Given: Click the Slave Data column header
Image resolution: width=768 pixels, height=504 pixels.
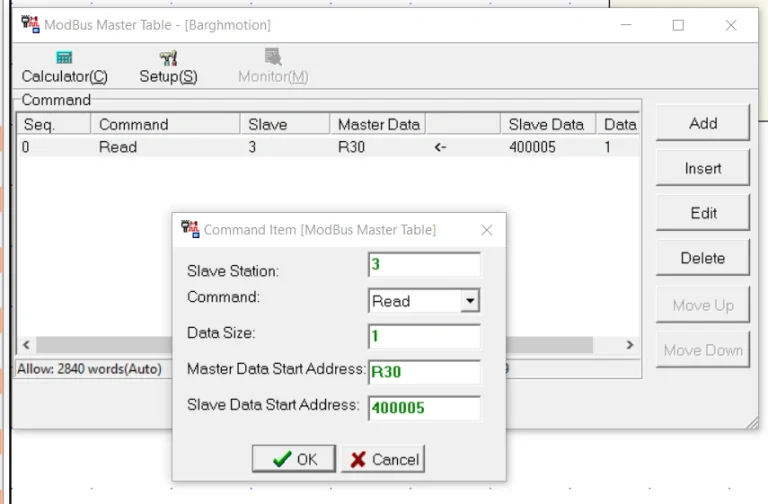Looking at the screenshot, I should [x=548, y=124].
